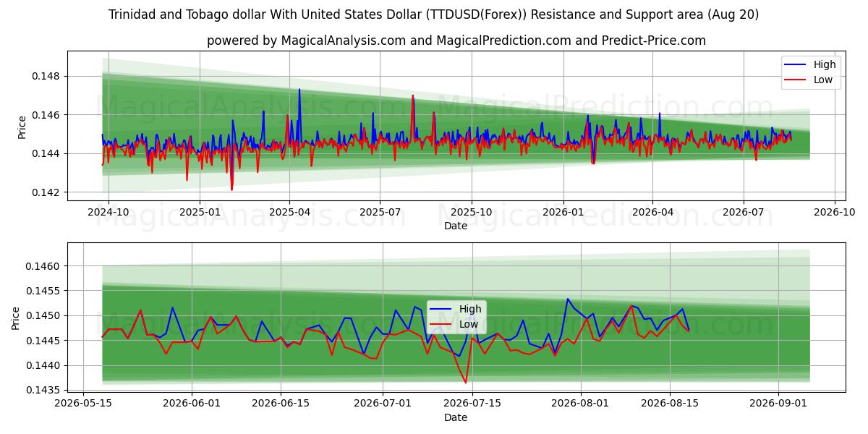The height and width of the screenshot is (434, 868).
Task: Click the bottom chart y-axis label 0.1455
Action: [43, 291]
